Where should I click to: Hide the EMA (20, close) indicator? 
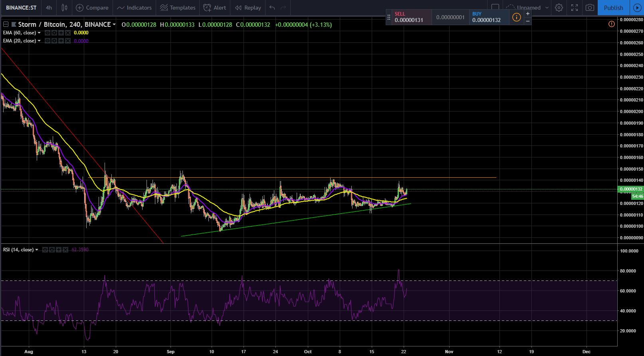[x=48, y=41]
